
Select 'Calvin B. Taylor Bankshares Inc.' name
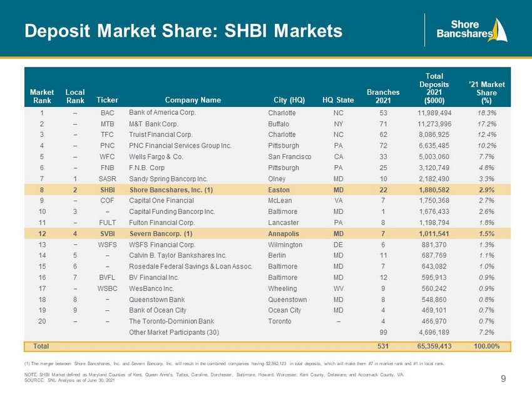tap(178, 255)
